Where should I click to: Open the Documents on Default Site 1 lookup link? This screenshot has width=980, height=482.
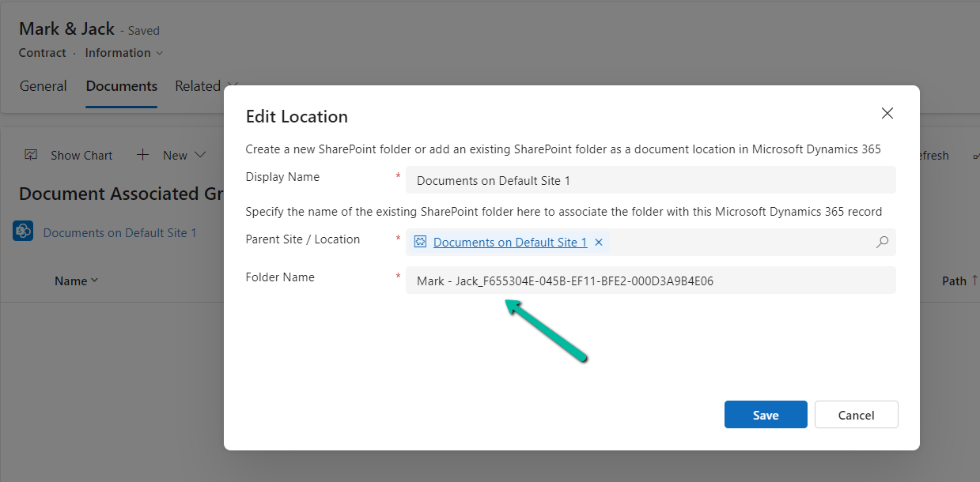point(510,243)
